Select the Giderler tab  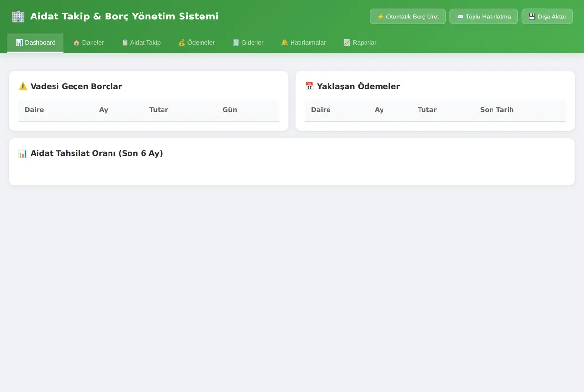248,43
